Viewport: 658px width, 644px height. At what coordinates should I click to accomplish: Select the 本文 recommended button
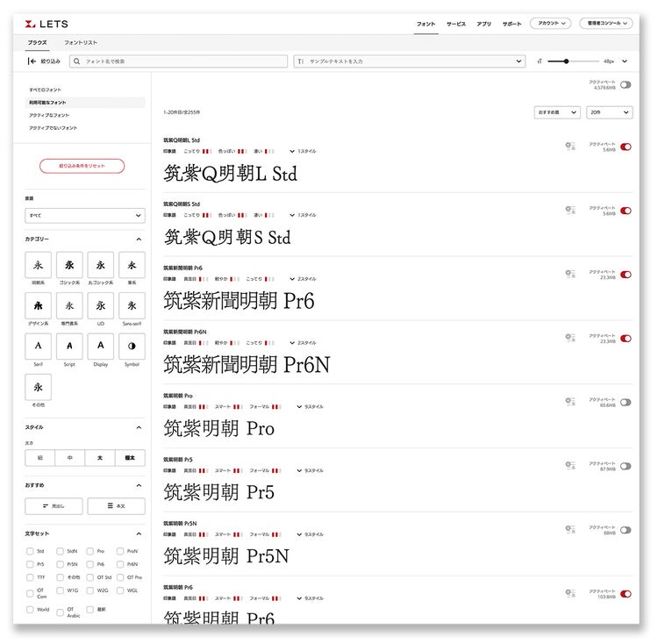tap(116, 506)
